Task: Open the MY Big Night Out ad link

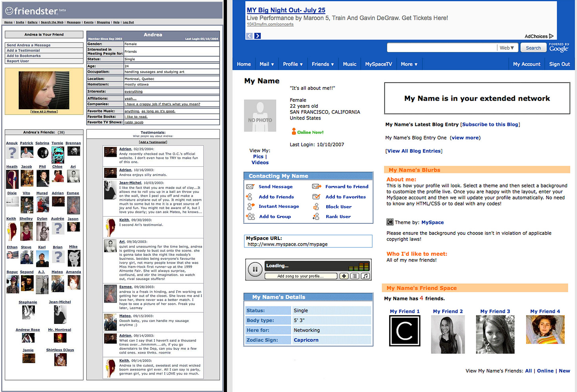Action: [286, 10]
